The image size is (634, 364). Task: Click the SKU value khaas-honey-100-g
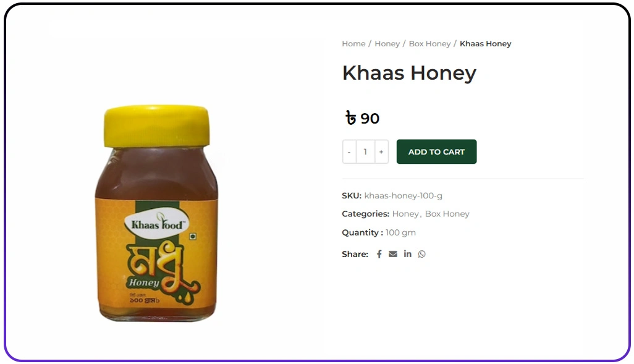tap(403, 196)
